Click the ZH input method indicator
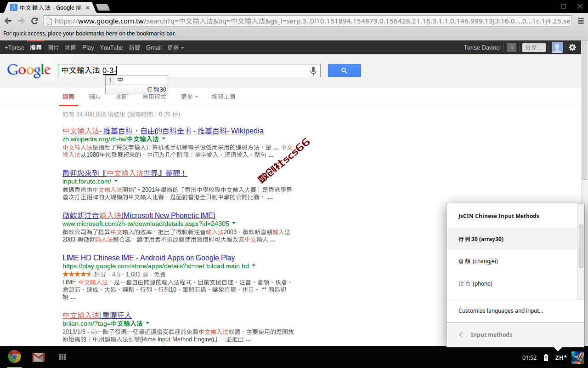This screenshot has height=368, width=588. click(561, 357)
